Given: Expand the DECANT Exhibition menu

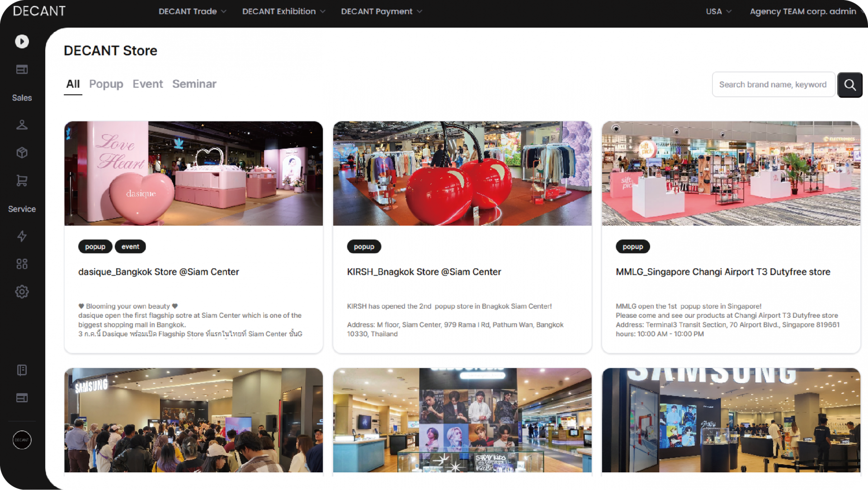Looking at the screenshot, I should [x=283, y=11].
